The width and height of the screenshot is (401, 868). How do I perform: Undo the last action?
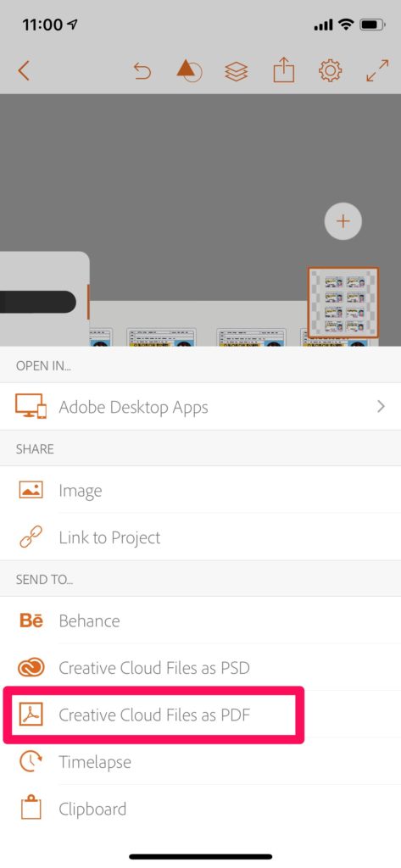coord(142,71)
